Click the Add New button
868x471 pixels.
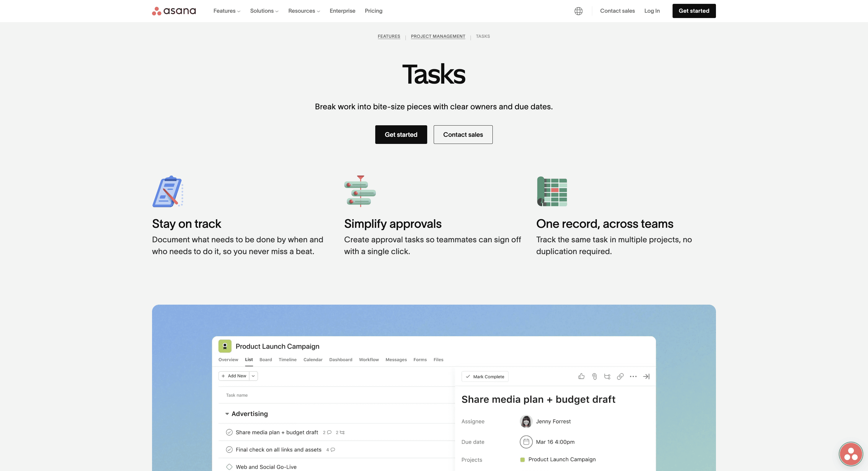(x=234, y=376)
